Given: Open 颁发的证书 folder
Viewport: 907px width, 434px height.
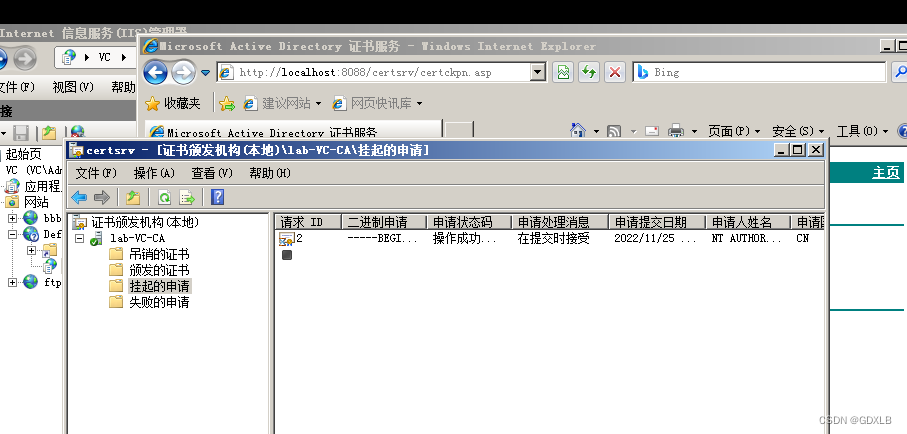Looking at the screenshot, I should (159, 270).
